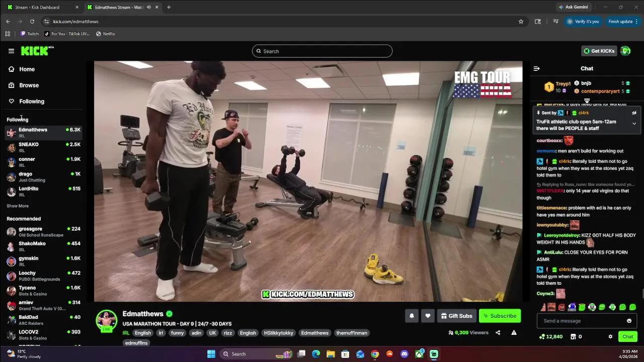
Task: Click the KICK logo
Action: coord(37,51)
